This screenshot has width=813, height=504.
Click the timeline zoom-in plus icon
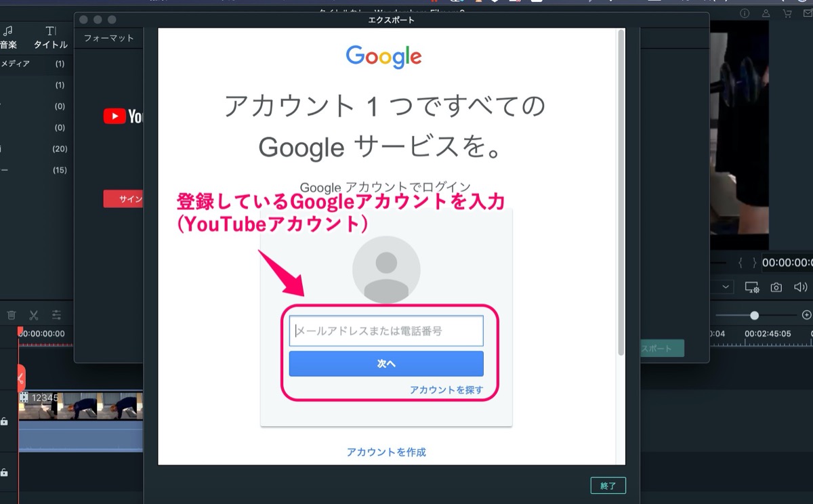click(806, 315)
